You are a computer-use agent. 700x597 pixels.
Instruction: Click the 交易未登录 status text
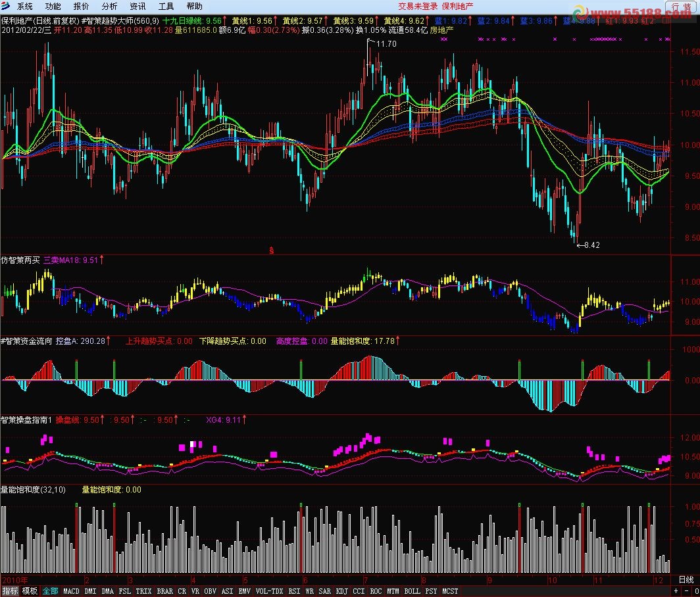tap(418, 7)
